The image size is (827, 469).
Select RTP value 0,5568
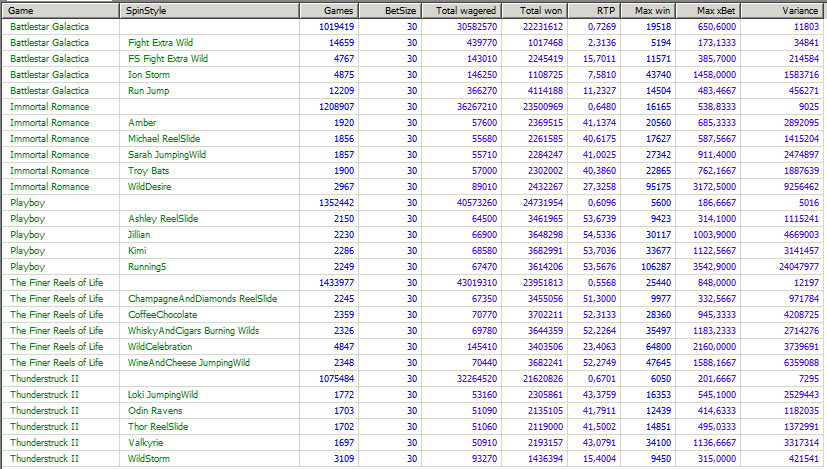(602, 283)
